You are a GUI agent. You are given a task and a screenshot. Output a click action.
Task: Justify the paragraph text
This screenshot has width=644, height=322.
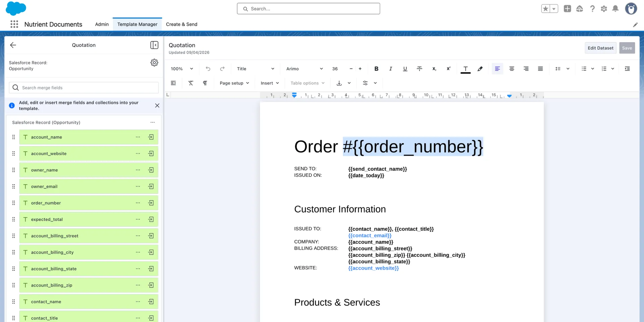(540, 69)
